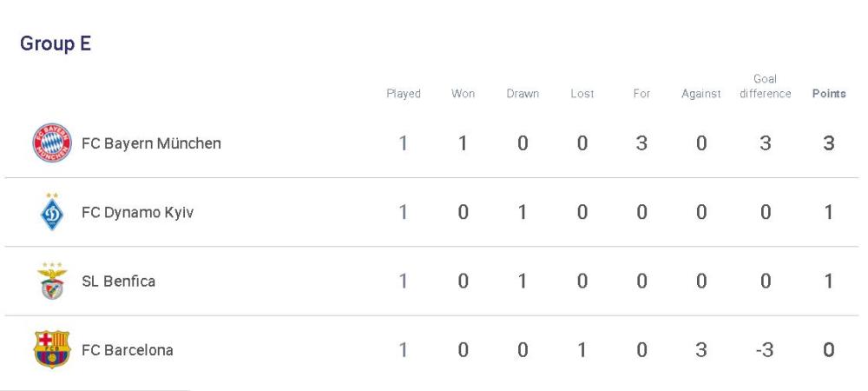Click the Played column header
This screenshot has height=391, width=868.
pyautogui.click(x=404, y=94)
